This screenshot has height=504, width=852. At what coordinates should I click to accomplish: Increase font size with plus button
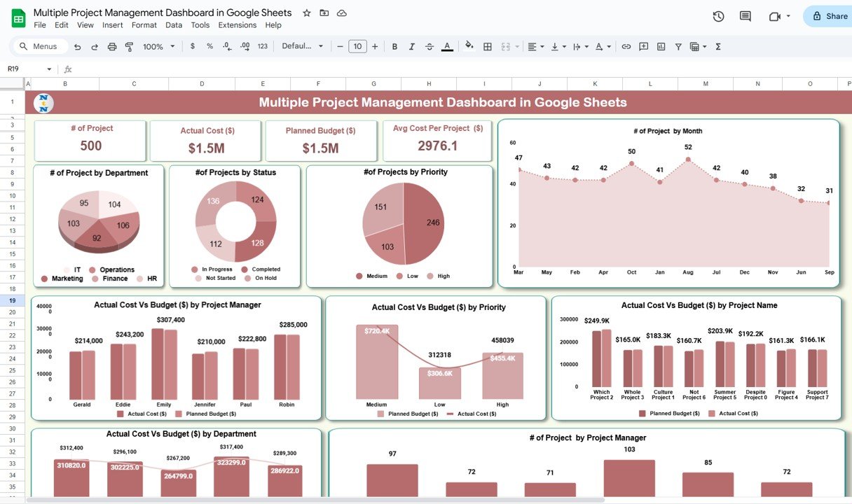point(375,47)
